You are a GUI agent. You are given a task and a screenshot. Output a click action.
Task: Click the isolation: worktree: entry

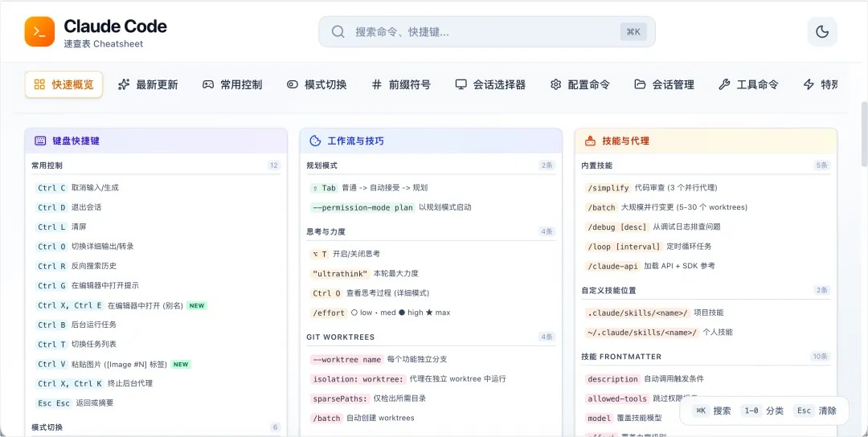[x=431, y=379]
